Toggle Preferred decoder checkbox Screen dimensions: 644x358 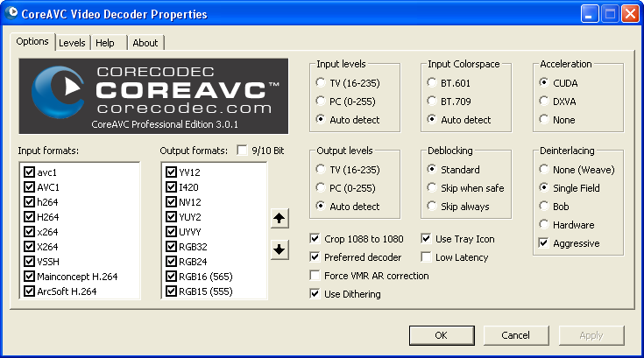point(315,257)
